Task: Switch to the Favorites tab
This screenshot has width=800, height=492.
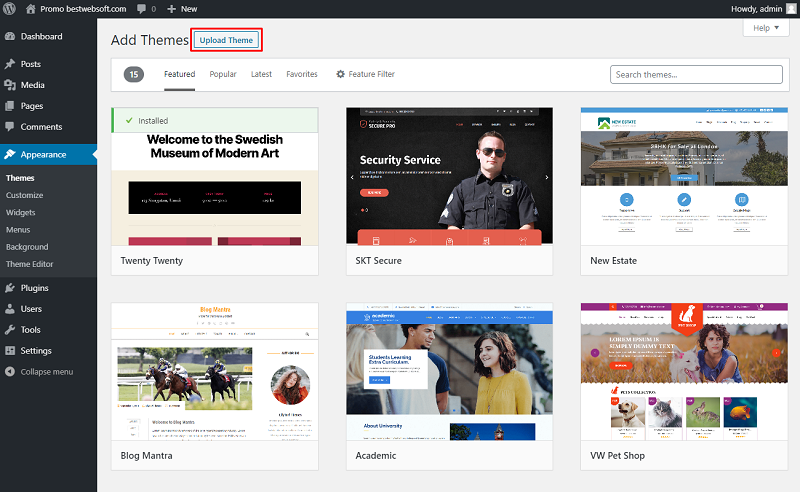Action: pyautogui.click(x=302, y=74)
